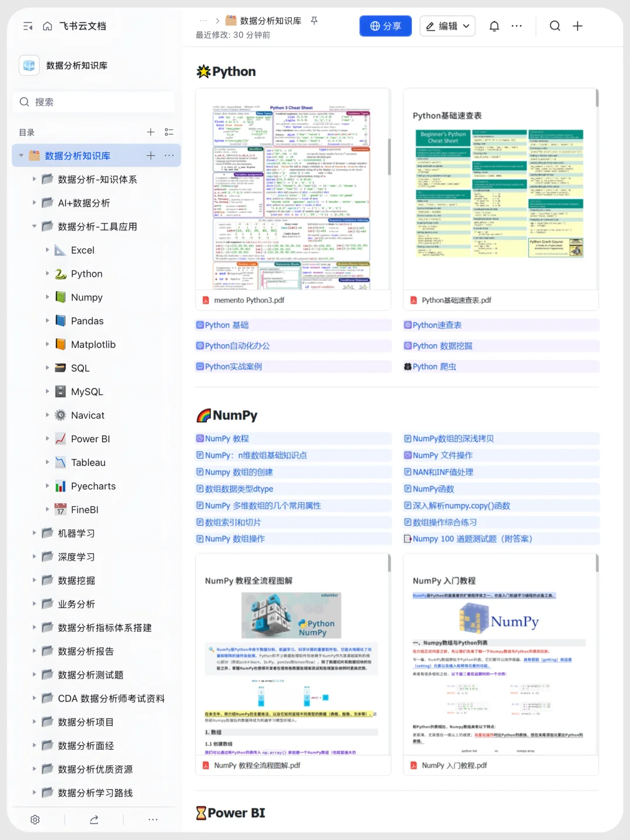The height and width of the screenshot is (840, 630).
Task: Click the 飞书云文档 title
Action: click(x=83, y=26)
